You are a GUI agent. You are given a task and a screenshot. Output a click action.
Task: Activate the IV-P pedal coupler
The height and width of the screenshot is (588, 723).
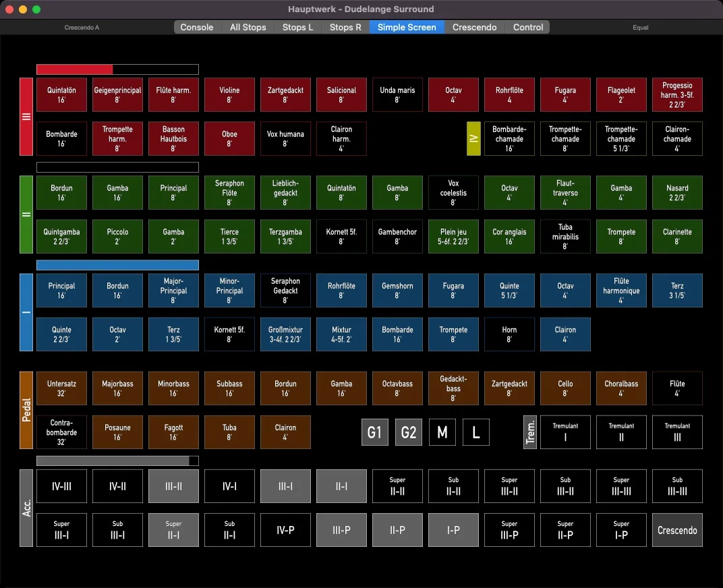point(285,530)
